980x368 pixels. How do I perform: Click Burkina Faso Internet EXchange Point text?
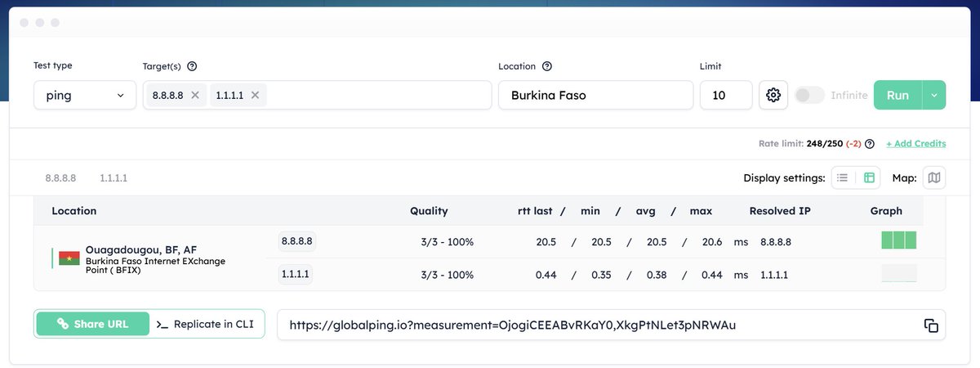(x=155, y=265)
